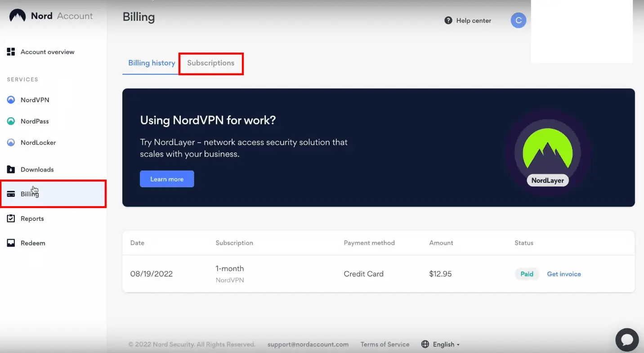Screen dimensions: 644x353
Task: Switch to the Subscriptions tab
Action: point(211,63)
